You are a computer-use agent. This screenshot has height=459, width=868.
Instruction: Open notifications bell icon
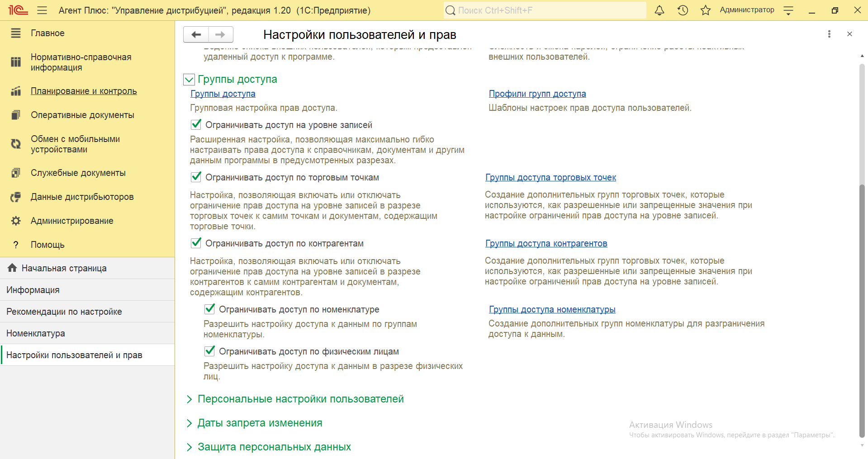pos(659,10)
